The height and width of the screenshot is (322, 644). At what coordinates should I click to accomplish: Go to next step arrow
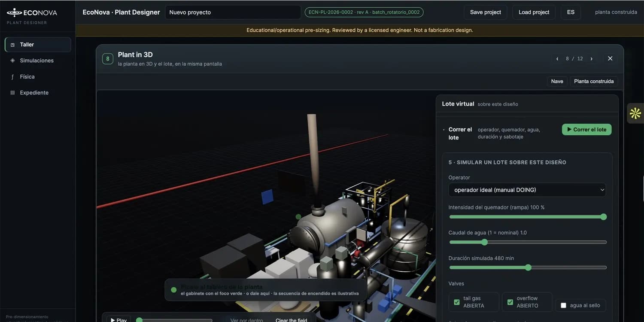(x=591, y=59)
